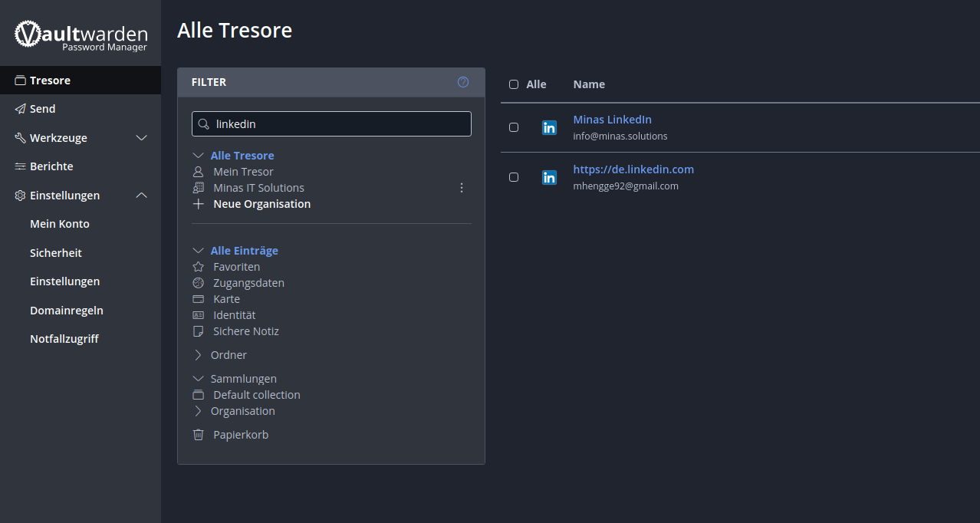Open the filter help question-mark icon
This screenshot has height=523, width=980.
click(x=463, y=82)
